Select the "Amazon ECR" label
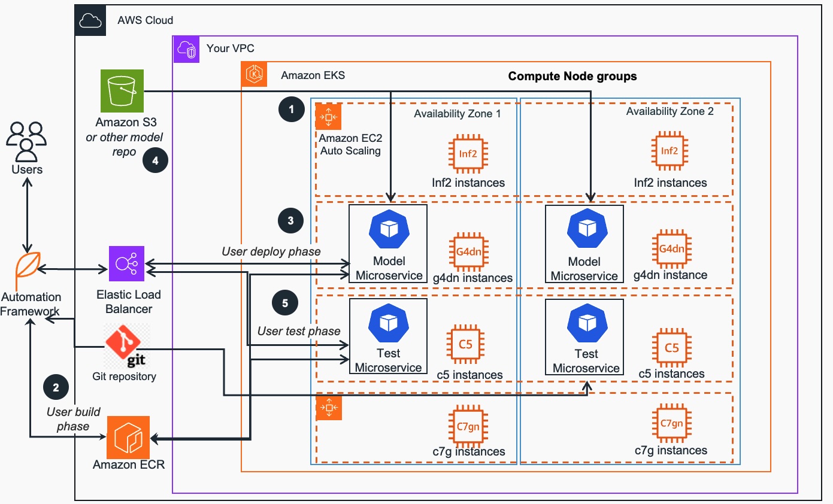The height and width of the screenshot is (504, 833). [129, 464]
